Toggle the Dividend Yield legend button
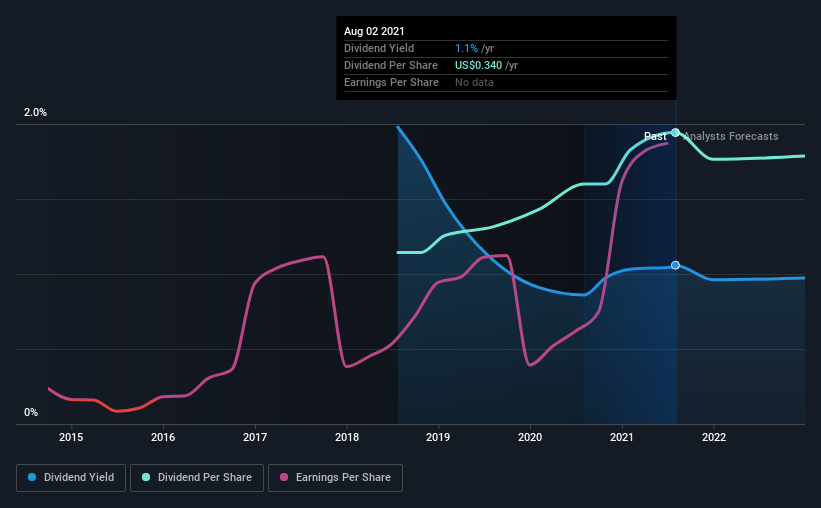The height and width of the screenshot is (508, 821). 71,478
